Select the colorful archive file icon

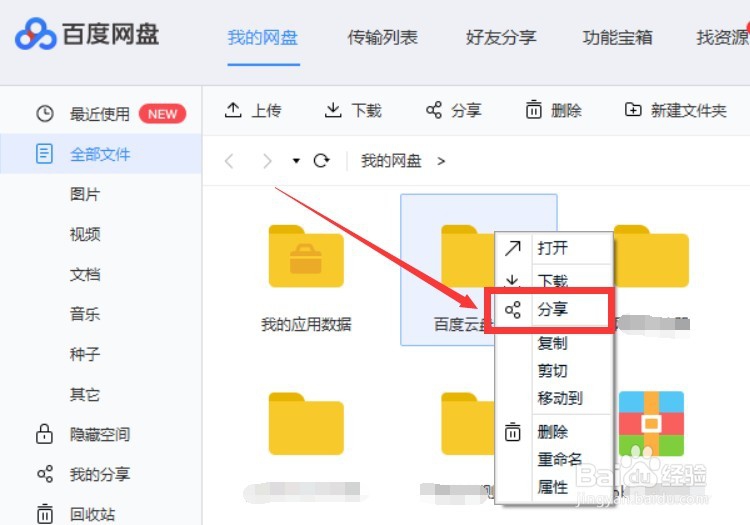[651, 424]
